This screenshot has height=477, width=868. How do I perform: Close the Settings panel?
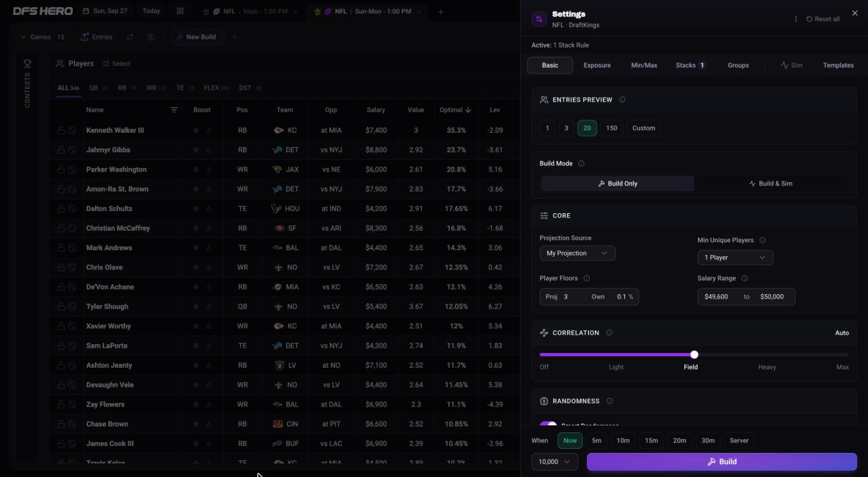(855, 13)
